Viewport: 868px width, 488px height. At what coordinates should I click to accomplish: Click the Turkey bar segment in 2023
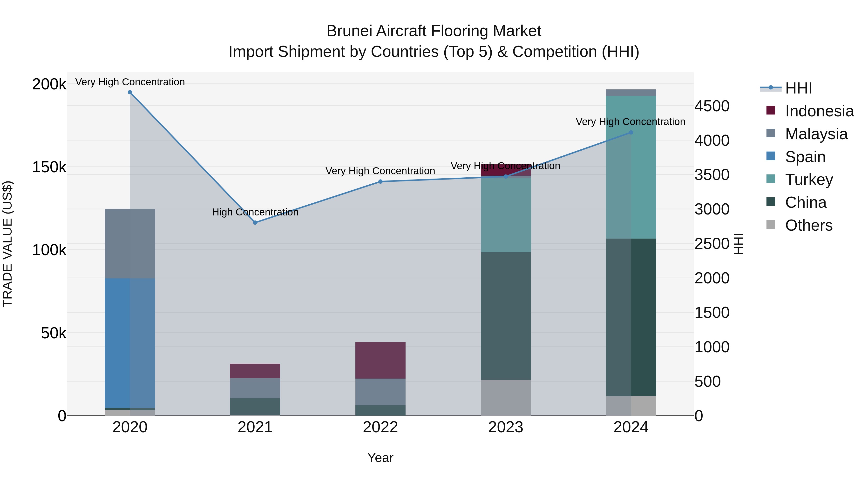[x=506, y=215]
